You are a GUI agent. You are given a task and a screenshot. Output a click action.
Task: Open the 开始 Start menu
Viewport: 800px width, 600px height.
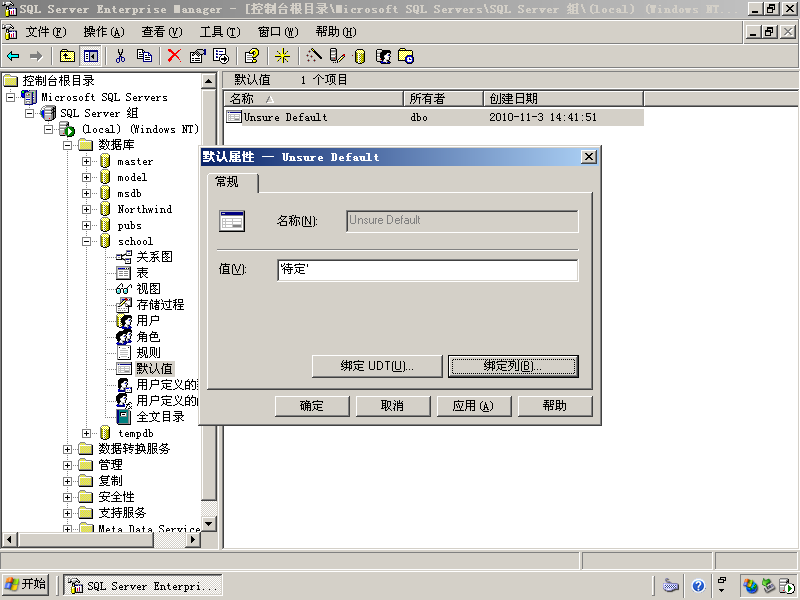click(26, 585)
